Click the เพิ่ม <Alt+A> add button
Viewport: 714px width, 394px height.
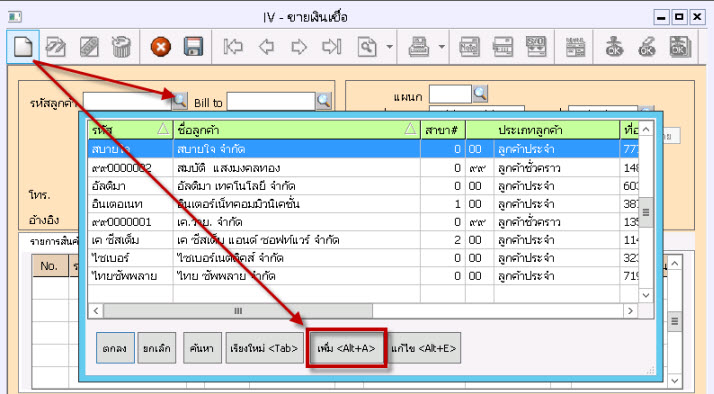coord(346,348)
